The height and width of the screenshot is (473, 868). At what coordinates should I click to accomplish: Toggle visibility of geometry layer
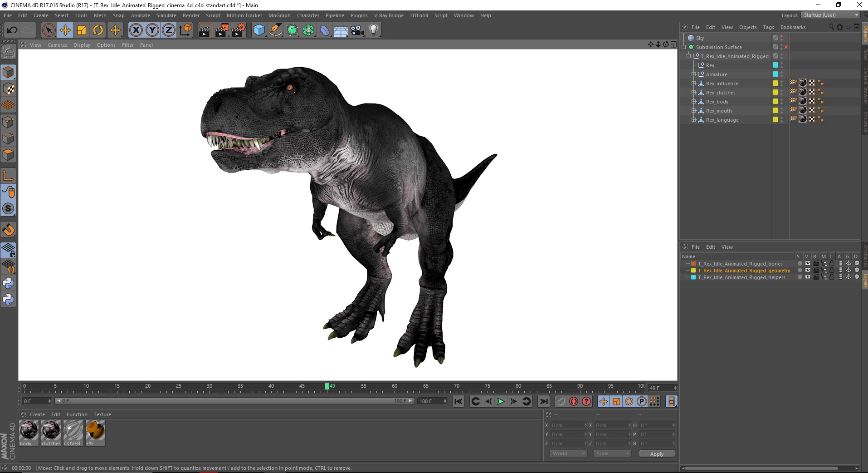click(x=808, y=270)
